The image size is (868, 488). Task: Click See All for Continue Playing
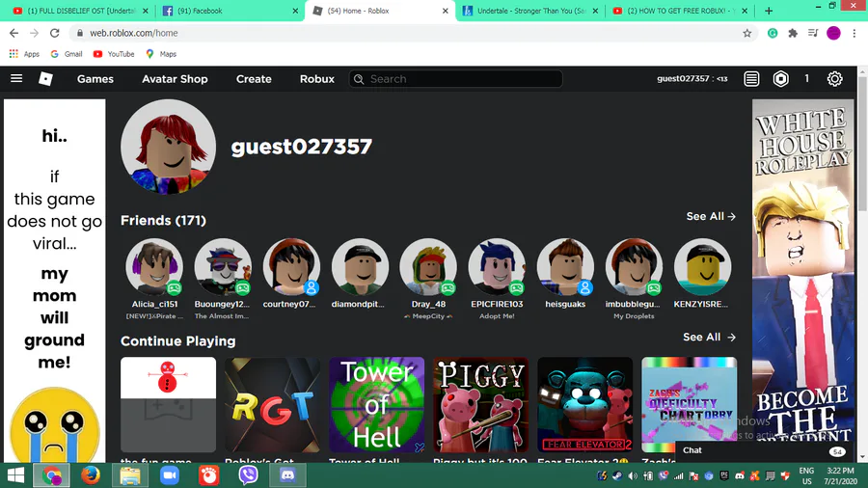pos(709,337)
